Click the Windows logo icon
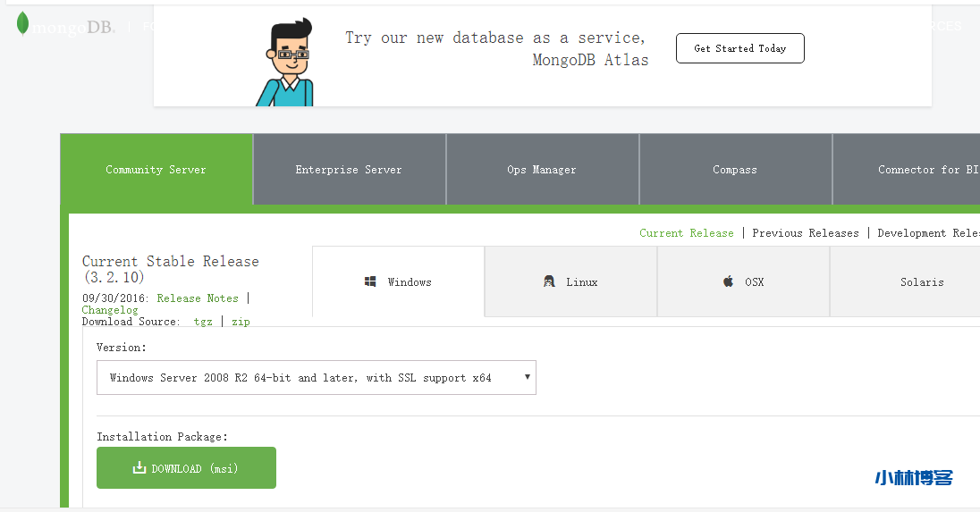 tap(370, 281)
